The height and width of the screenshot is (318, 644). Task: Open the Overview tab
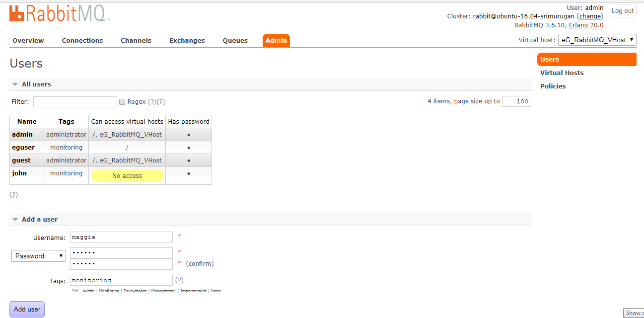[28, 41]
